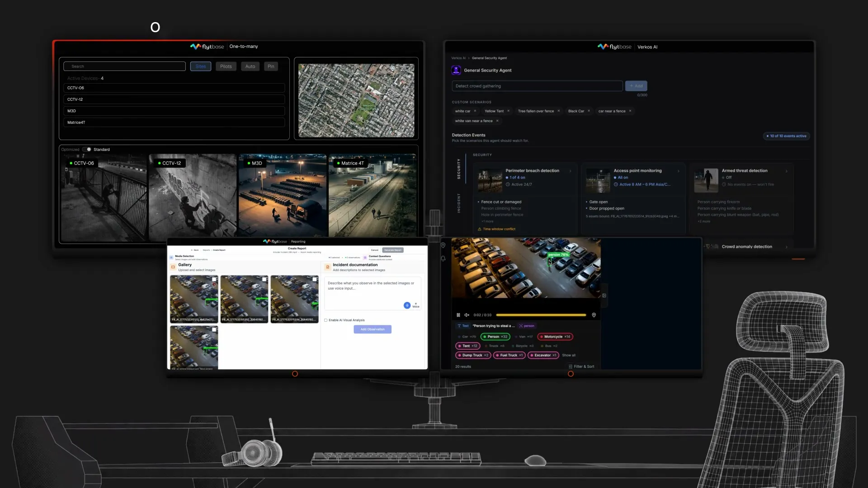868x488 pixels.
Task: Remove the 'Tree fallen over fence' scenario
Action: coord(559,111)
